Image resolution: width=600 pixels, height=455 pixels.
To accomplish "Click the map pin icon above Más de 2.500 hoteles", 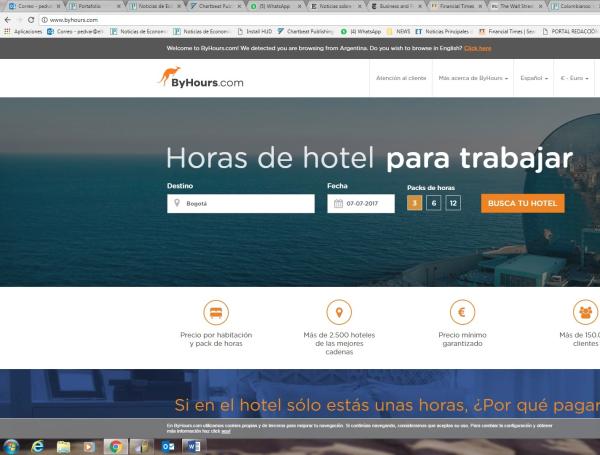I will pyautogui.click(x=339, y=312).
